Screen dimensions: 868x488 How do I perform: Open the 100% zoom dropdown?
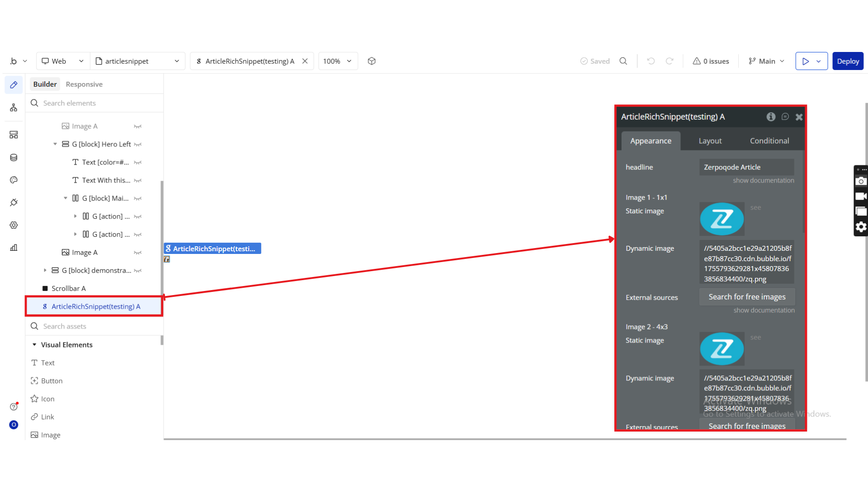coord(338,61)
